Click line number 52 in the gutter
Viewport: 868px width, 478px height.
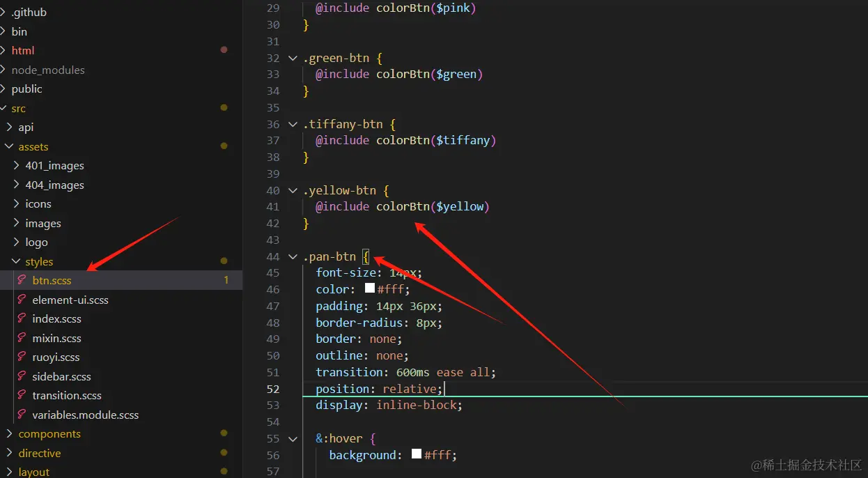point(273,389)
